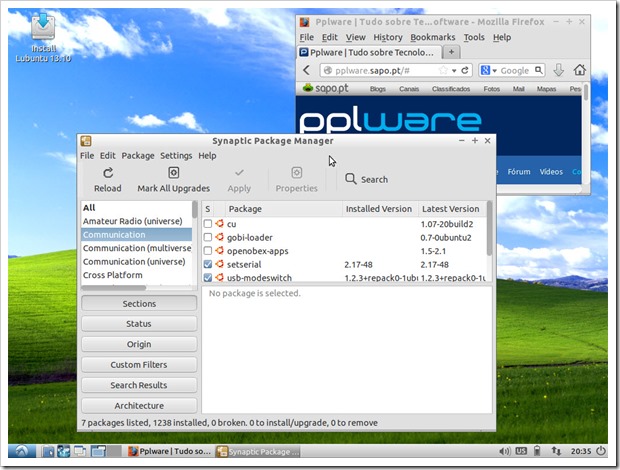Open the Vídeos link on Pplware
Screen dimensions: 620x470
click(x=551, y=172)
